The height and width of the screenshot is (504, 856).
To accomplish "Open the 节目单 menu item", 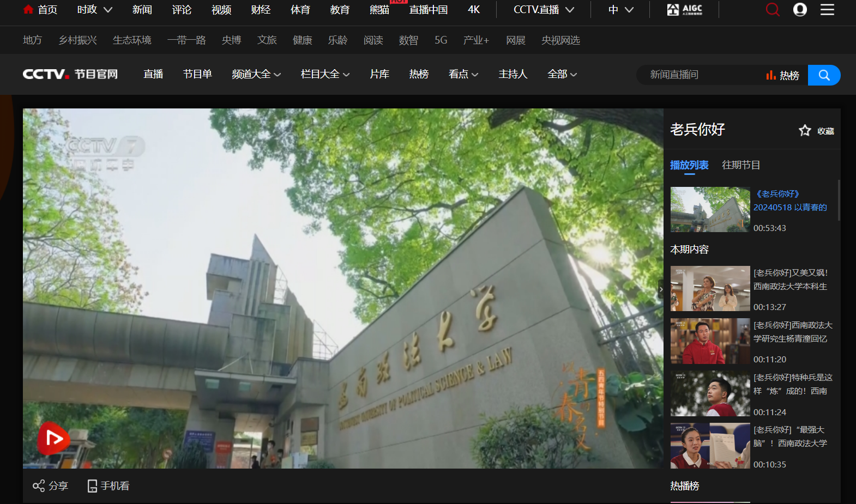I will (197, 74).
